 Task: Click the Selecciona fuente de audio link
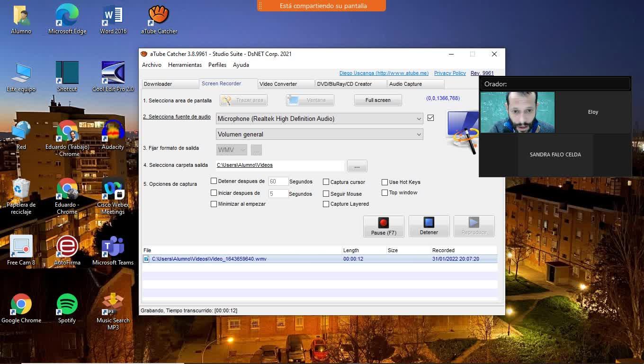click(x=177, y=117)
